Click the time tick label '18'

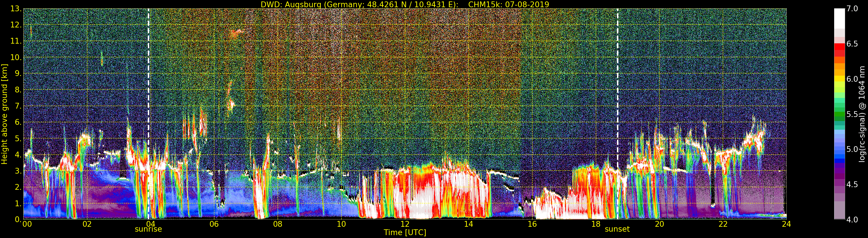point(596,224)
